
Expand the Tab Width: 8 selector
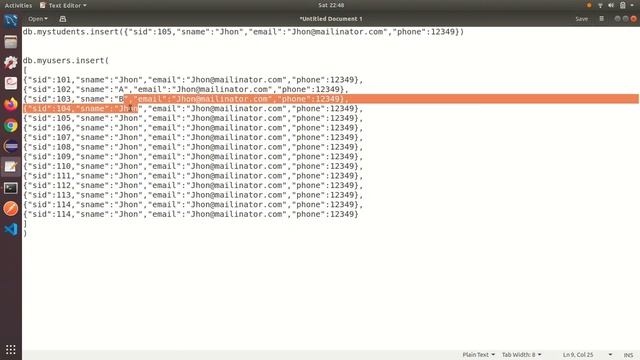pyautogui.click(x=522, y=355)
